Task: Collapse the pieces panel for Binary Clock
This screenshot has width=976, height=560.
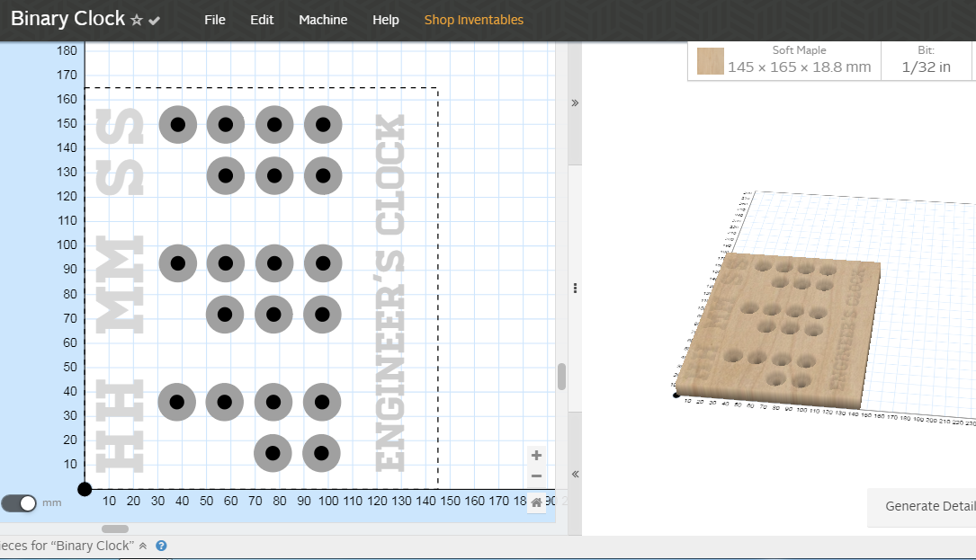Action: click(142, 545)
